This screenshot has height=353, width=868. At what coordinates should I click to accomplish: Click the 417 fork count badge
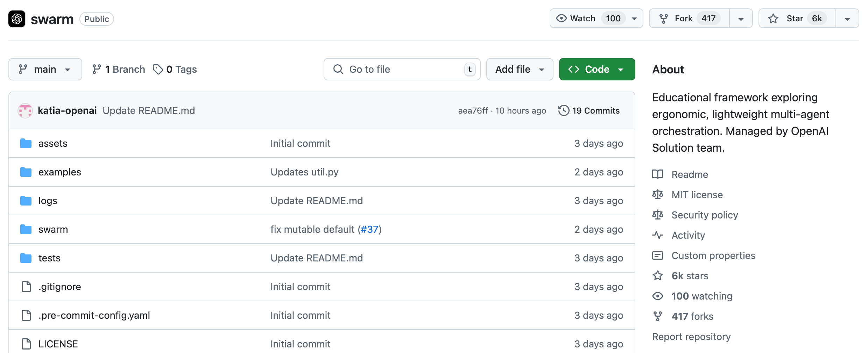coord(708,19)
